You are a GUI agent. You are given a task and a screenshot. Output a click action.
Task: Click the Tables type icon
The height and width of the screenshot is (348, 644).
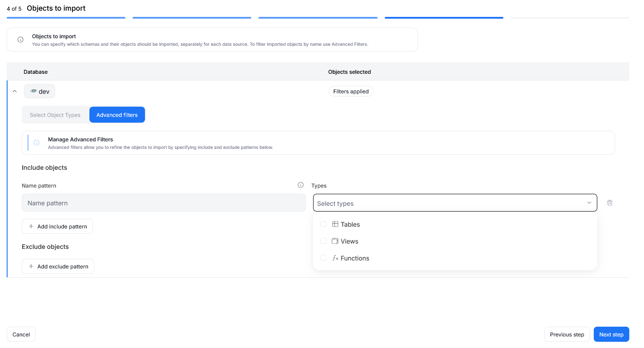(x=335, y=224)
